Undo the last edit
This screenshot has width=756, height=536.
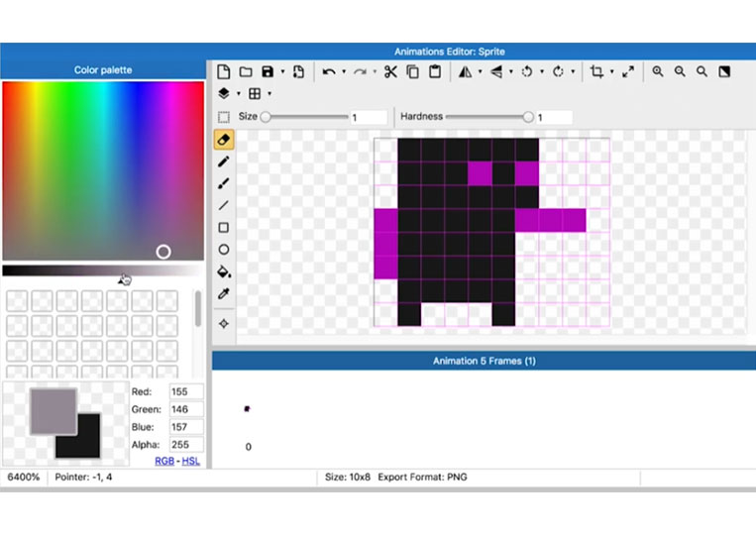point(329,71)
